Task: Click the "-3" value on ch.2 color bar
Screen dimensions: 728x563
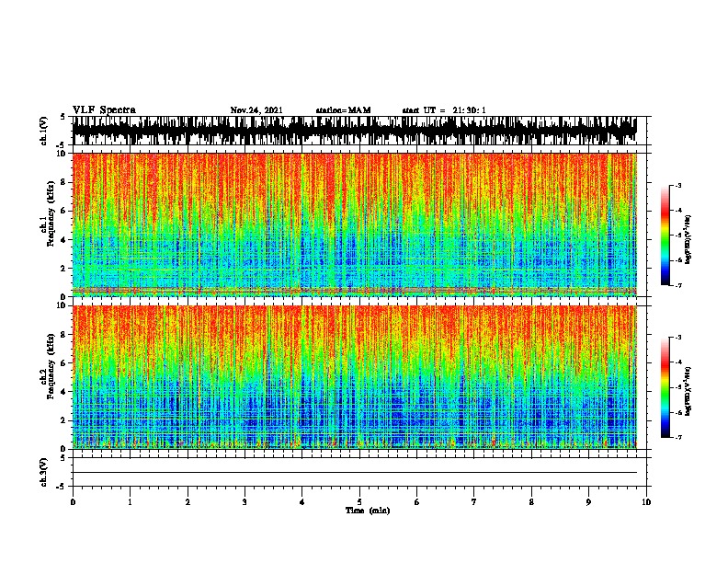Action: pyautogui.click(x=678, y=338)
